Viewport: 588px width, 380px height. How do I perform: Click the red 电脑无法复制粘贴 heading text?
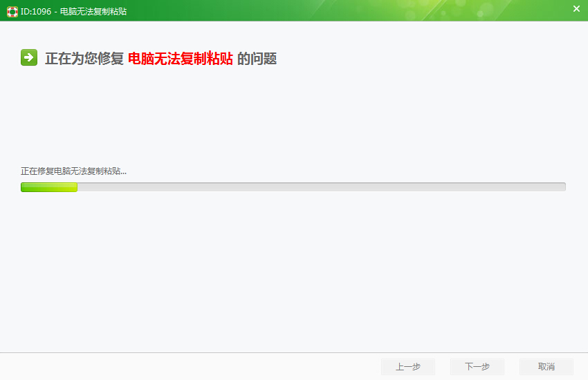[x=180, y=59]
